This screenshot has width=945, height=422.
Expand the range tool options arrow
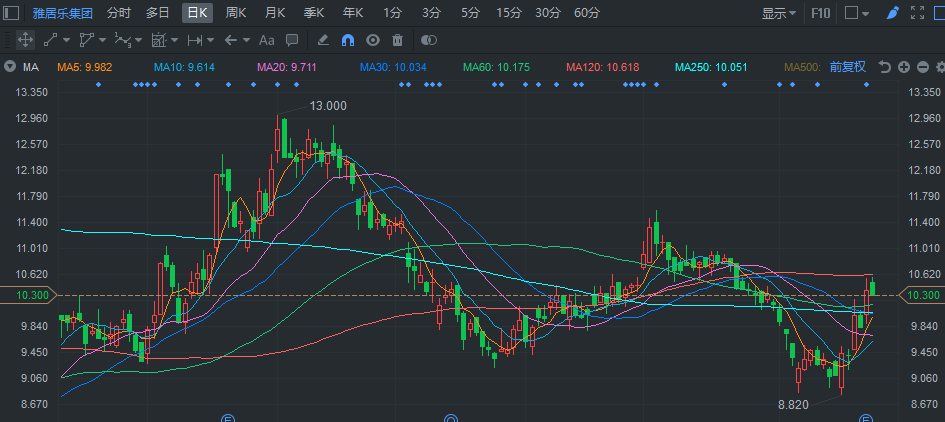click(210, 40)
